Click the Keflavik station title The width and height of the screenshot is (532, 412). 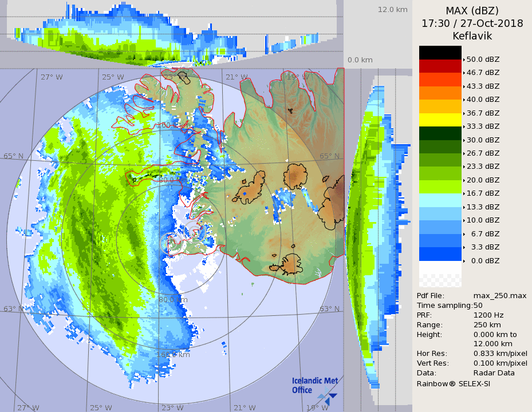pos(472,36)
